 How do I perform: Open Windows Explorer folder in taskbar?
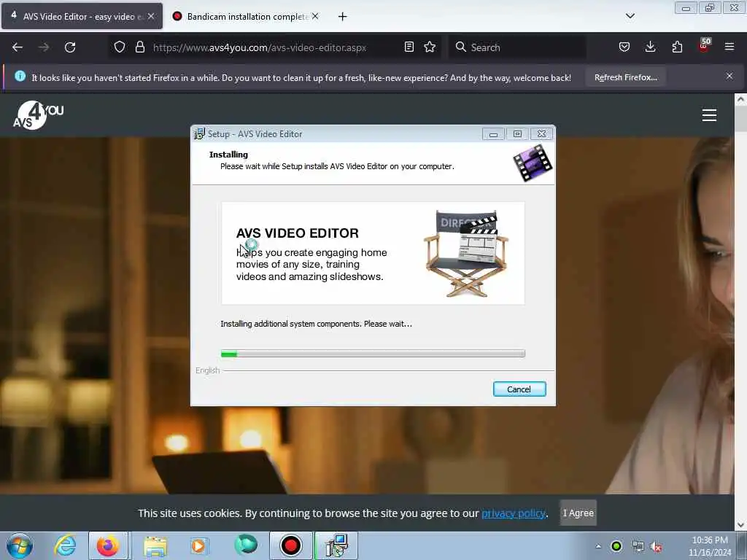[x=155, y=545]
